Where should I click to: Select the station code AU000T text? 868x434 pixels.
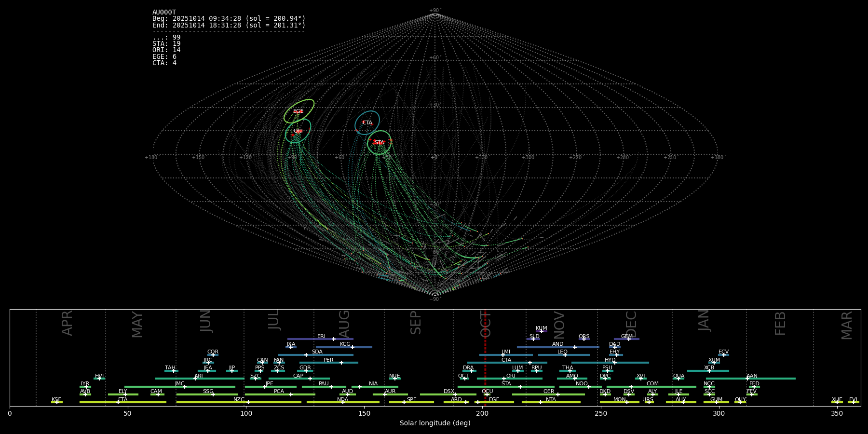(x=164, y=13)
